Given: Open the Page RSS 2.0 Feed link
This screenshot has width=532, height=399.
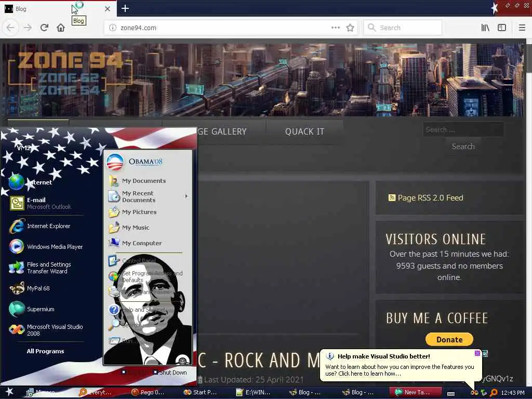Looking at the screenshot, I should pyautogui.click(x=430, y=198).
